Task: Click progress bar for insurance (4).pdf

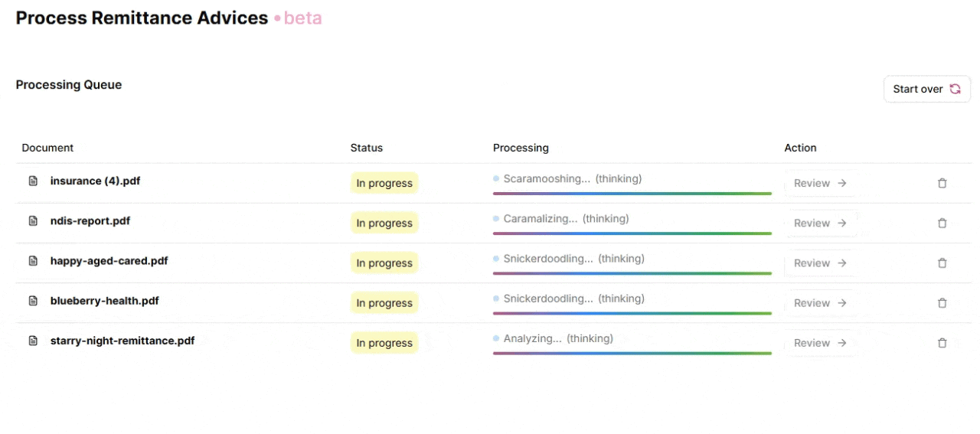Action: [632, 194]
